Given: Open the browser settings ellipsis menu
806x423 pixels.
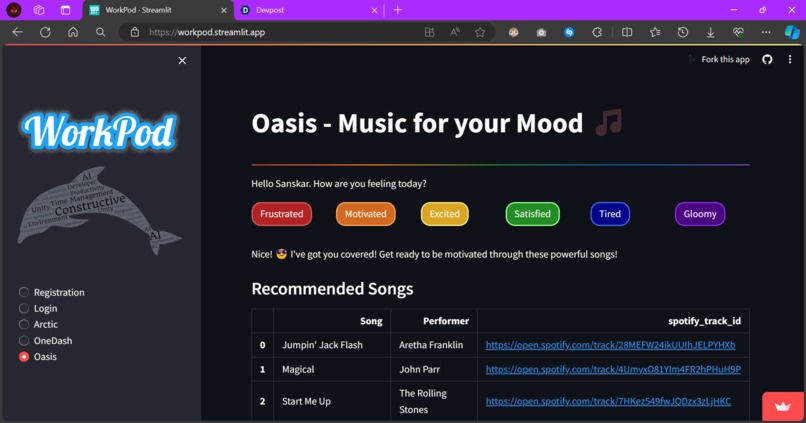Looking at the screenshot, I should point(766,32).
